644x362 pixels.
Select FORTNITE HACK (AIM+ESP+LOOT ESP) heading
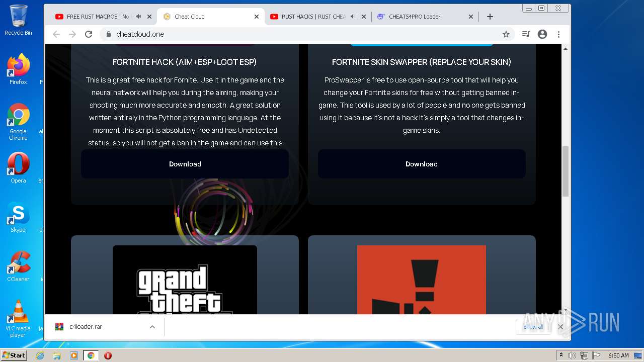tap(185, 62)
